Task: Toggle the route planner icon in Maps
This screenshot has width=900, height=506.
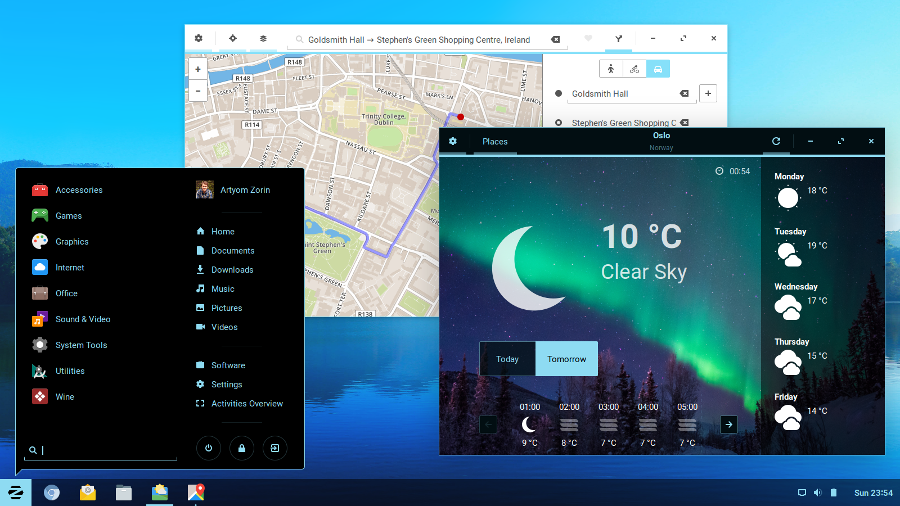Action: (619, 38)
